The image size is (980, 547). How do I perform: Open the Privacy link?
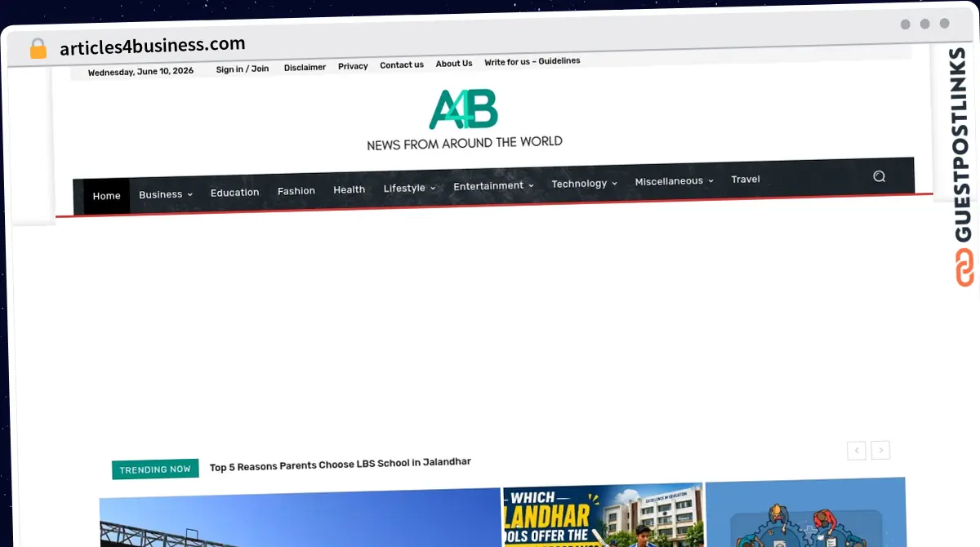pyautogui.click(x=353, y=66)
